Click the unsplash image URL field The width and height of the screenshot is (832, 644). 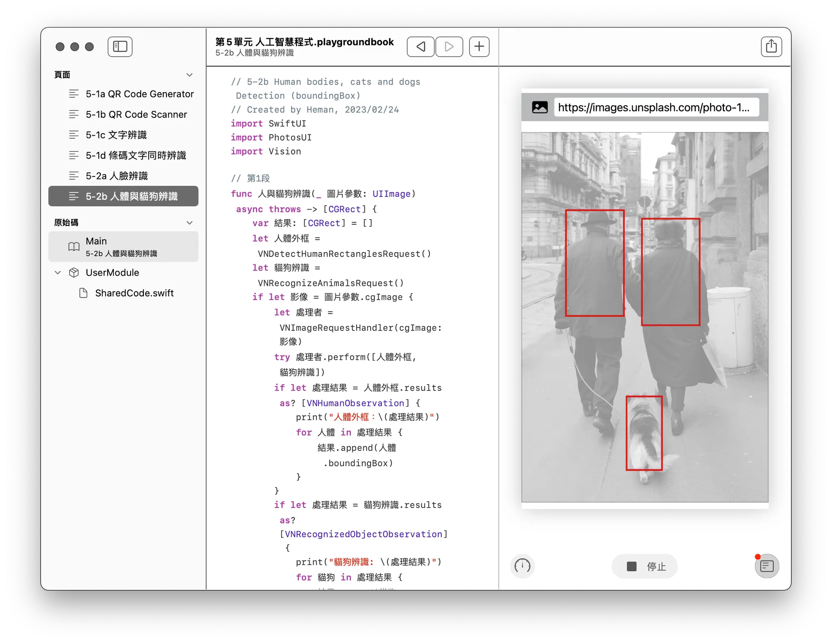click(656, 107)
